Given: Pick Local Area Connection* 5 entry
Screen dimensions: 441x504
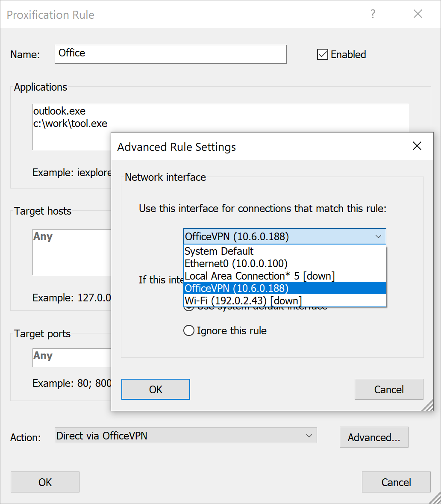Looking at the screenshot, I should point(259,276).
